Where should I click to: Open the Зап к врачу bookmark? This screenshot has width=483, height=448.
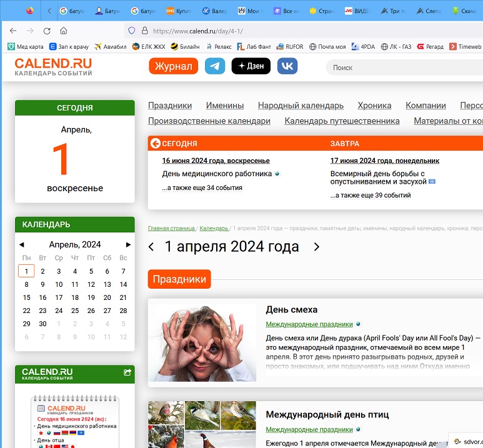point(69,46)
